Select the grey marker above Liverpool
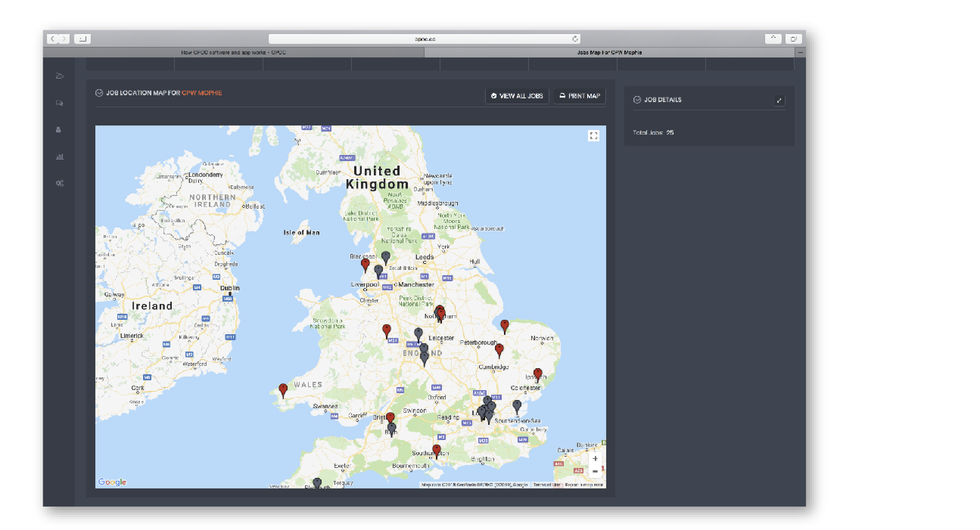The image size is (980, 530). coord(378,271)
